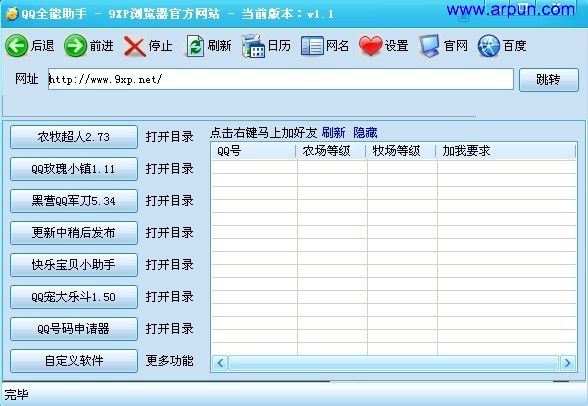Launch QQ玫瑰小镇1.11
This screenshot has width=588, height=406.
coord(74,169)
